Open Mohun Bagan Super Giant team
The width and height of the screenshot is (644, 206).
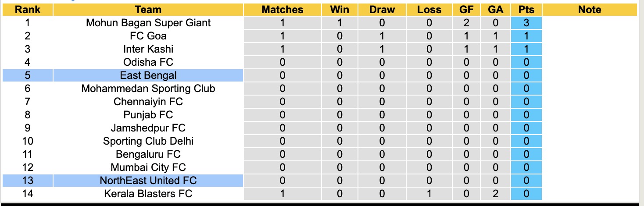[x=148, y=23]
